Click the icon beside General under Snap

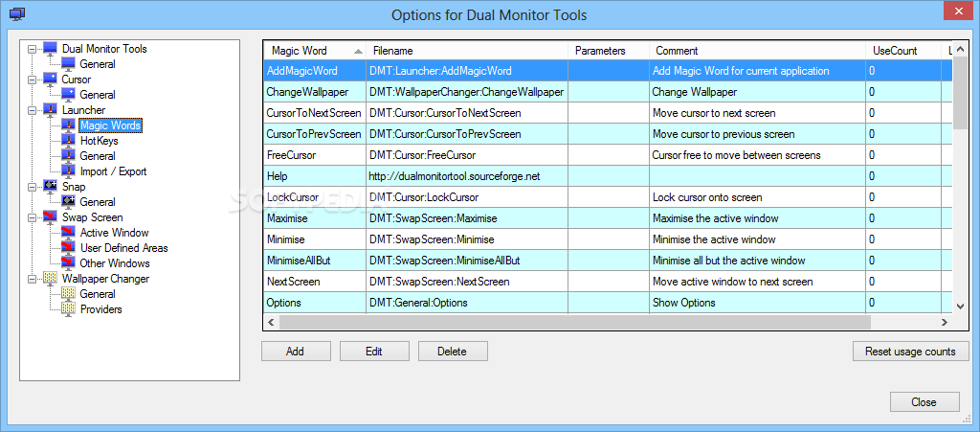[x=68, y=202]
